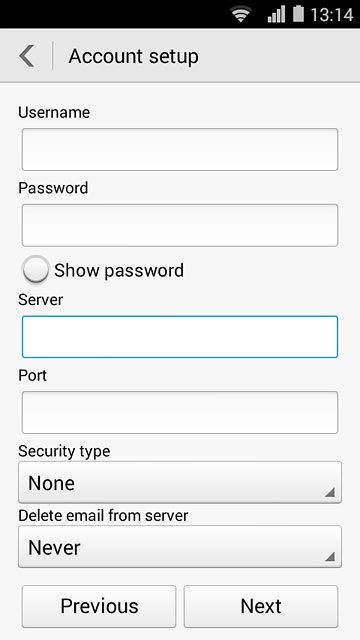The height and width of the screenshot is (640, 360).
Task: Tap the Delete email from server label
Action: [x=103, y=516]
